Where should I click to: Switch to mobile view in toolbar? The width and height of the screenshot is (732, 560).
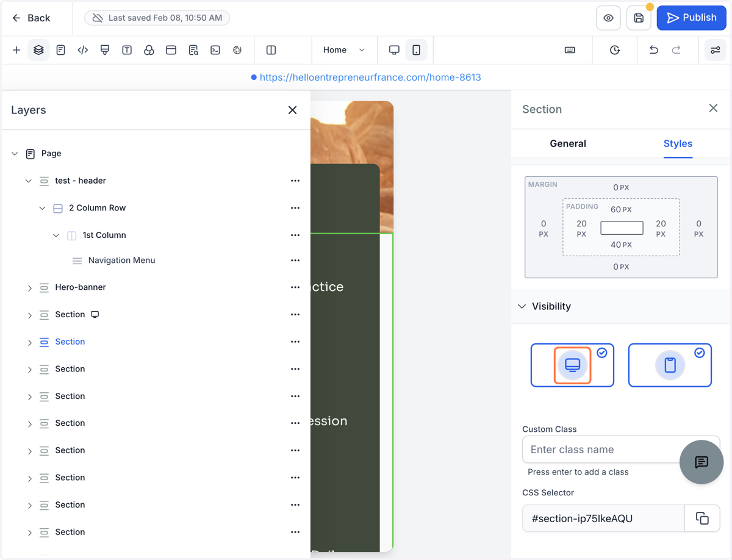tap(417, 50)
